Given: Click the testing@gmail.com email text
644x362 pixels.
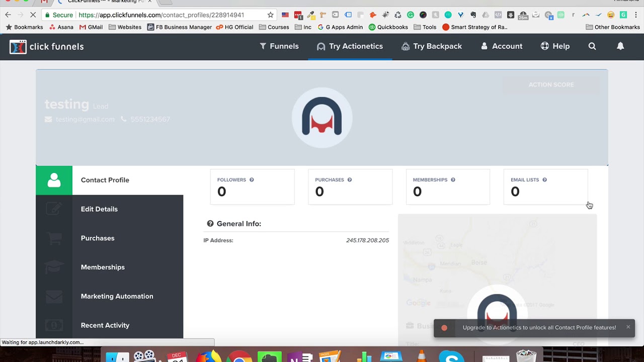Looking at the screenshot, I should pos(85,119).
